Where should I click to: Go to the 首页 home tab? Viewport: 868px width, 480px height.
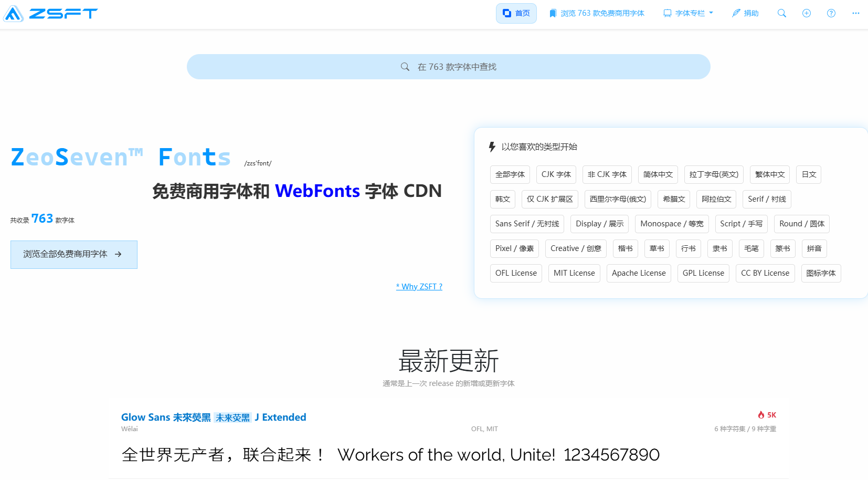pos(516,13)
